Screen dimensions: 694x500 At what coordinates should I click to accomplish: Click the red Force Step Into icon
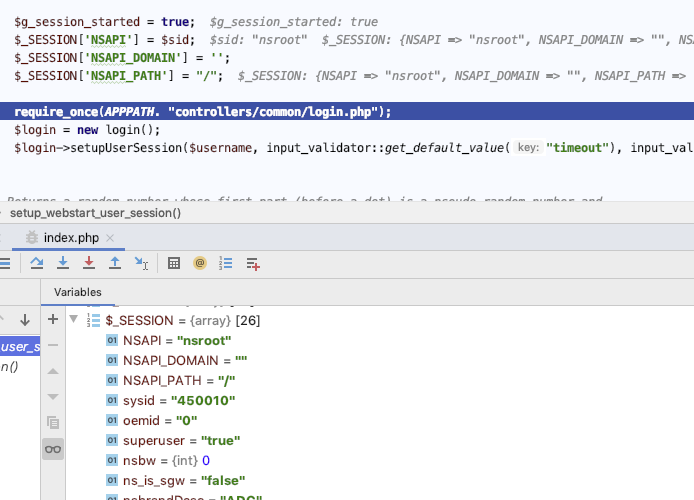click(89, 264)
